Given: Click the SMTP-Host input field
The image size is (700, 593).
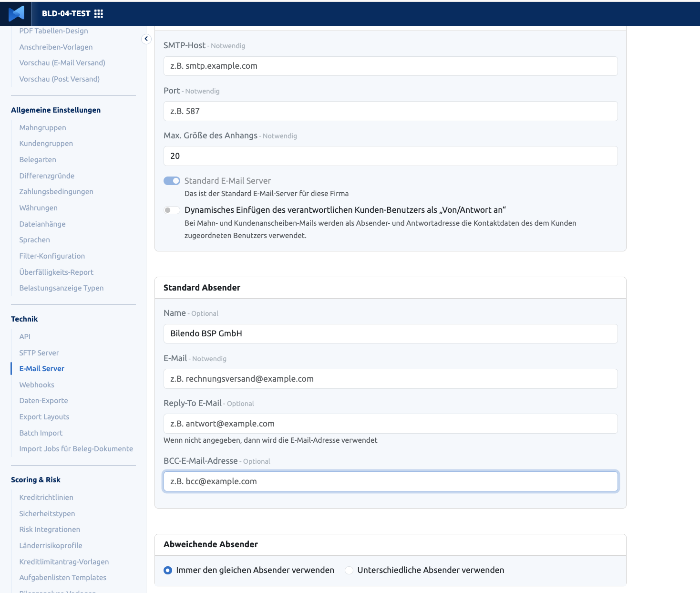Looking at the screenshot, I should point(391,66).
